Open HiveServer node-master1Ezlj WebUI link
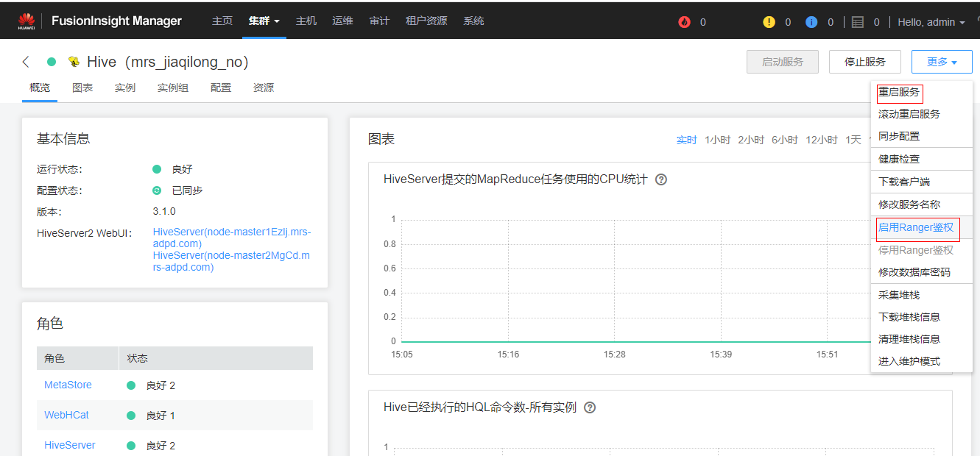980x456 pixels. (x=232, y=238)
